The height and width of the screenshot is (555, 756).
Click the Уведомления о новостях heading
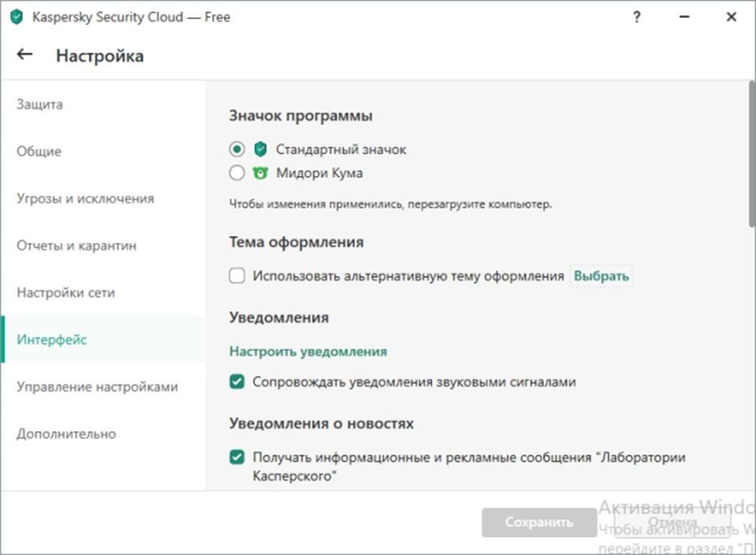point(322,423)
